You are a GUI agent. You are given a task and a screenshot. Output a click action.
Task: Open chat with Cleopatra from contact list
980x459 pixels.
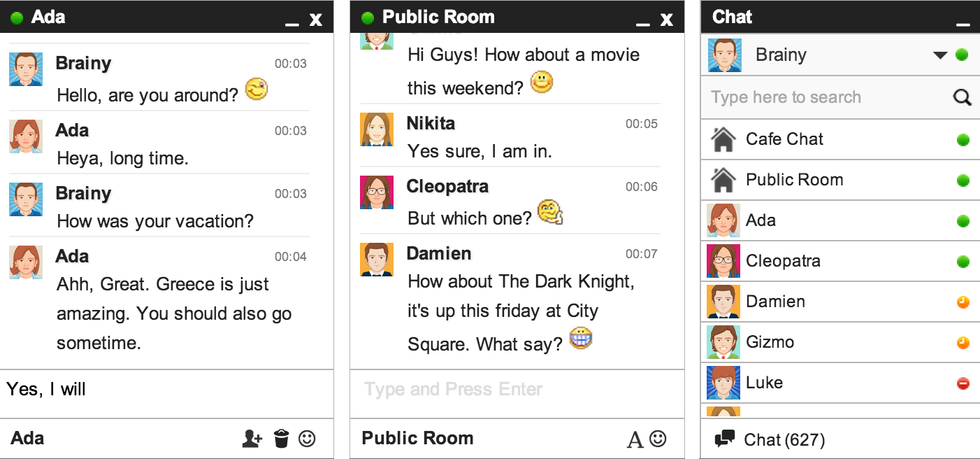840,261
